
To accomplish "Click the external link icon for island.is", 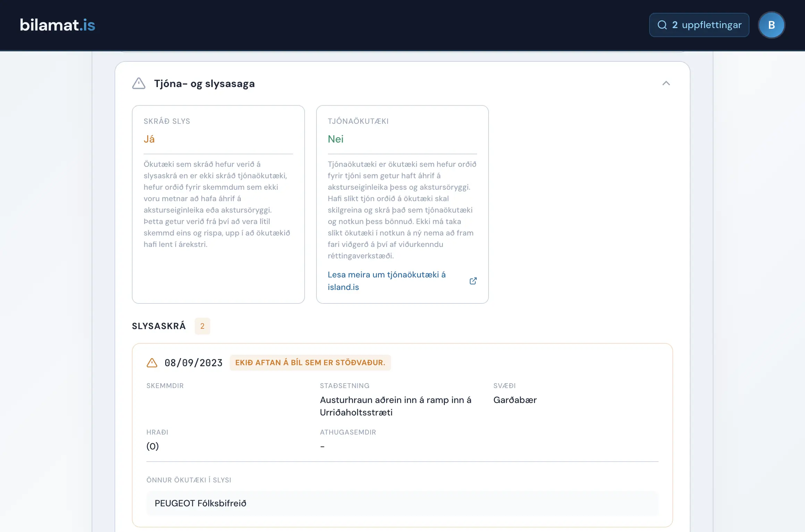I will tap(473, 281).
